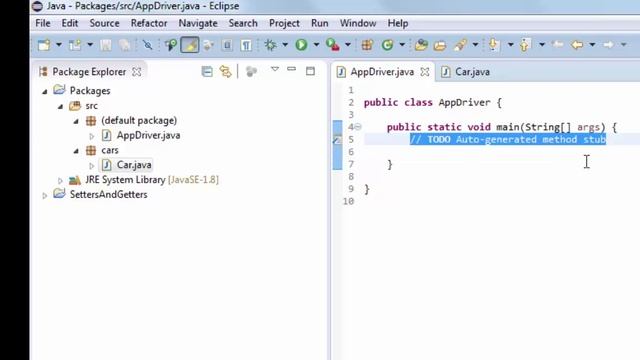Collapse the src folder node
Image resolution: width=640 pixels, height=360 pixels.
(x=60, y=107)
